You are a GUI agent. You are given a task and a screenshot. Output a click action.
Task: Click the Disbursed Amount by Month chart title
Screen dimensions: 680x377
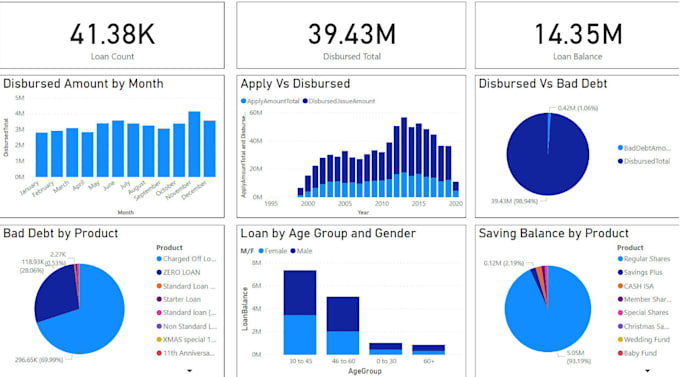click(83, 84)
